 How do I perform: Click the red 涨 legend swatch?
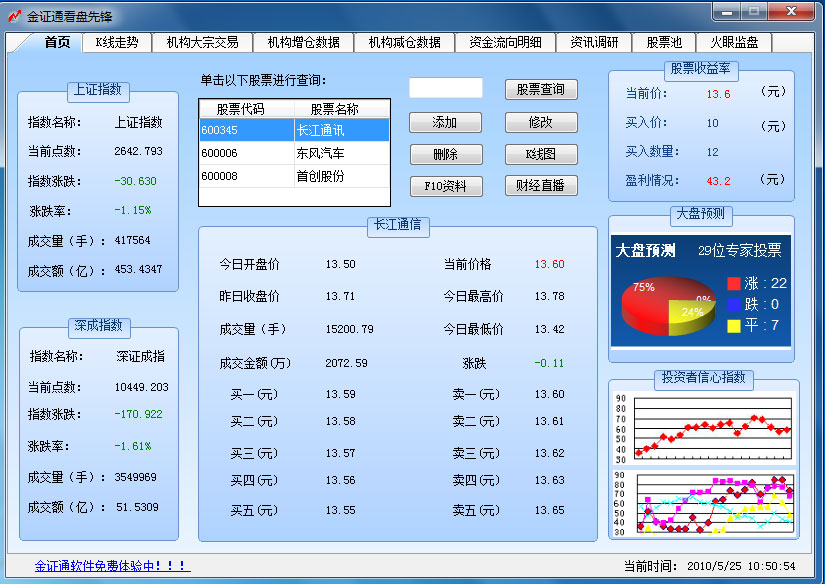(x=733, y=284)
